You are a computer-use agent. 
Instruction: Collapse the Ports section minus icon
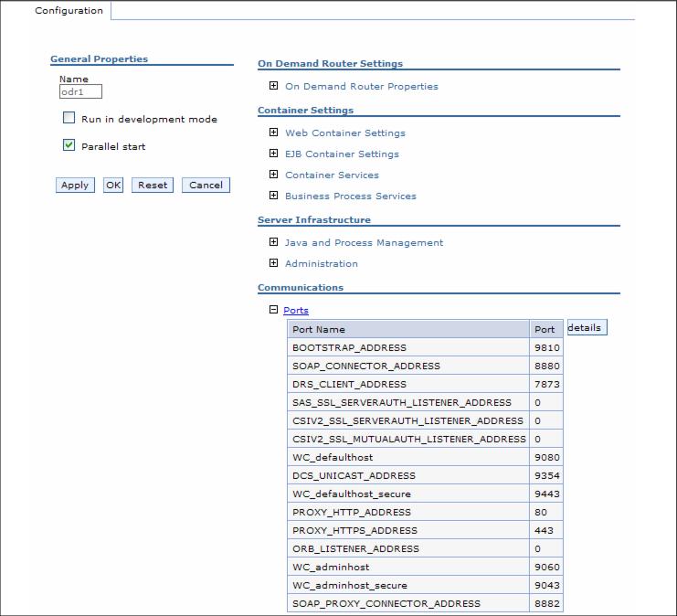(x=273, y=309)
